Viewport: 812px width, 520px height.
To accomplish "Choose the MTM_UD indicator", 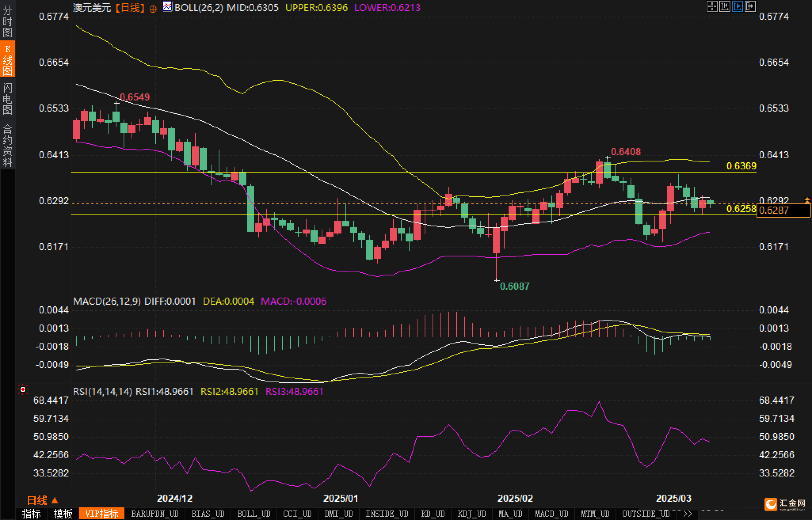I will 595,514.
